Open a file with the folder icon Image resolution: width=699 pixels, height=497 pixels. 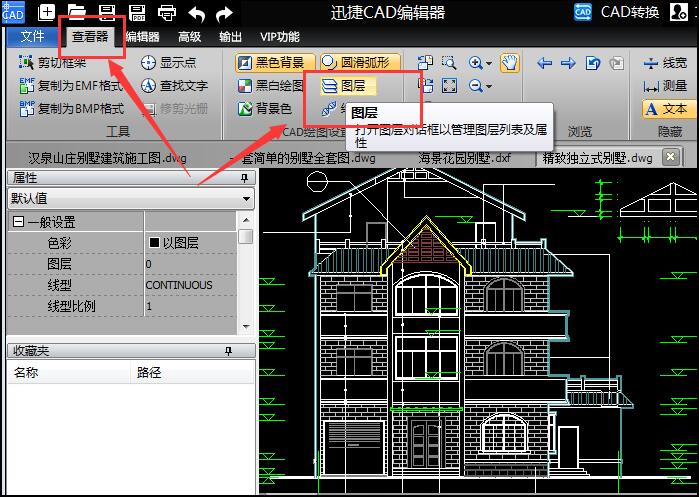click(77, 12)
